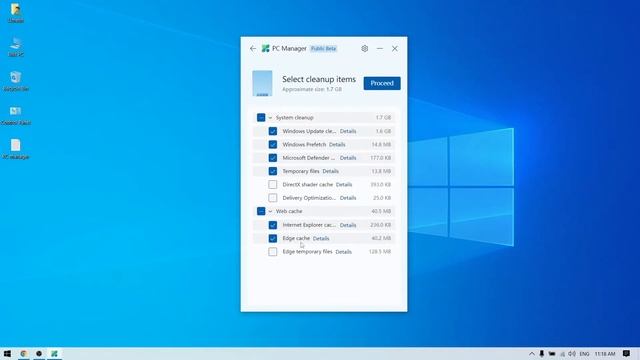Open the Action Center notifications icon

(627, 353)
